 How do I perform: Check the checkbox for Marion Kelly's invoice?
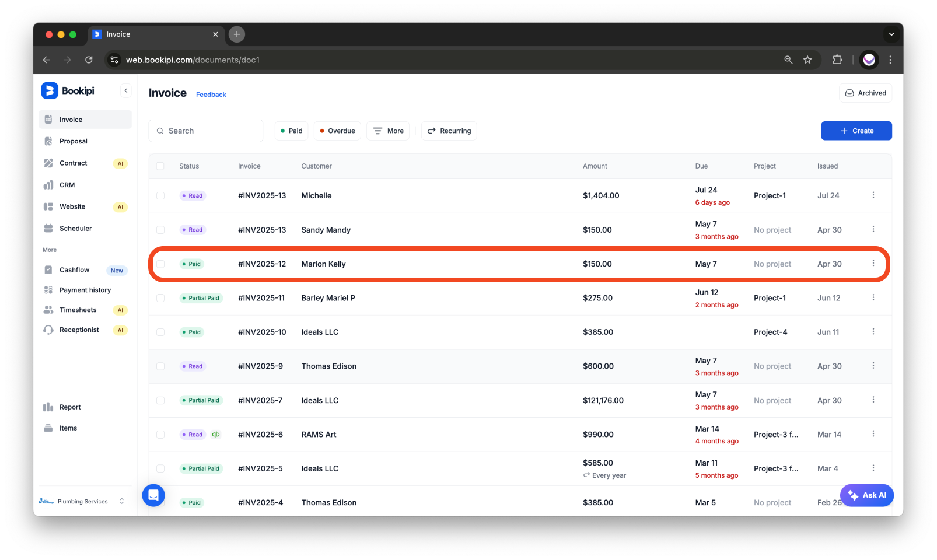click(x=160, y=264)
